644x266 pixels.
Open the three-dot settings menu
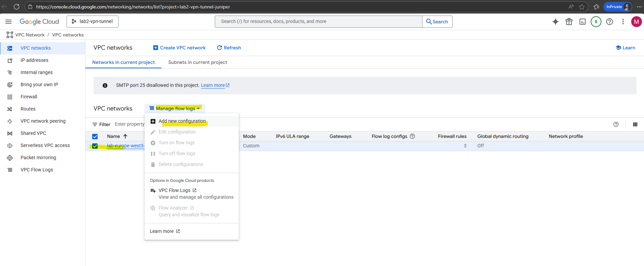(623, 22)
